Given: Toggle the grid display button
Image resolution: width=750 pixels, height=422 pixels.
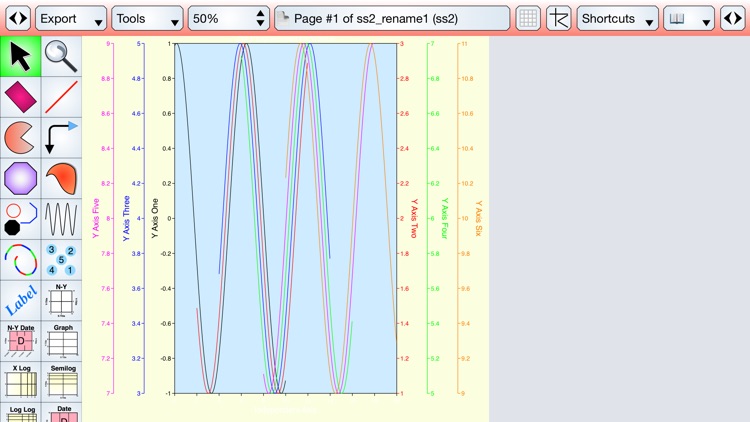Looking at the screenshot, I should (x=528, y=19).
